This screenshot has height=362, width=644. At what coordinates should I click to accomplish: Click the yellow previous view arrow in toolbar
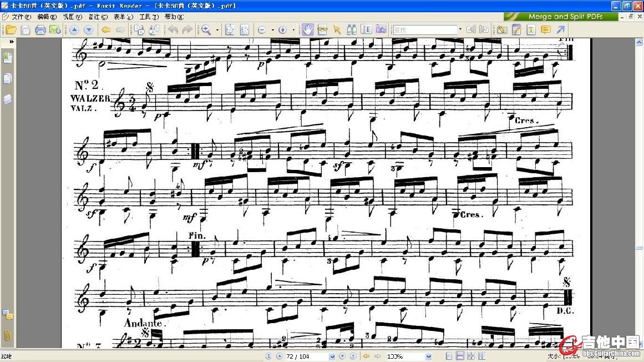[x=106, y=29]
